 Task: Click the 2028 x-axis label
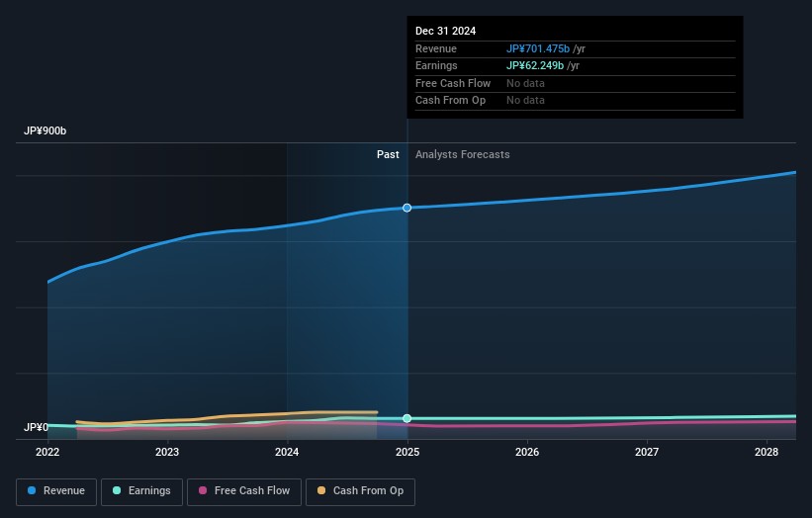[767, 452]
